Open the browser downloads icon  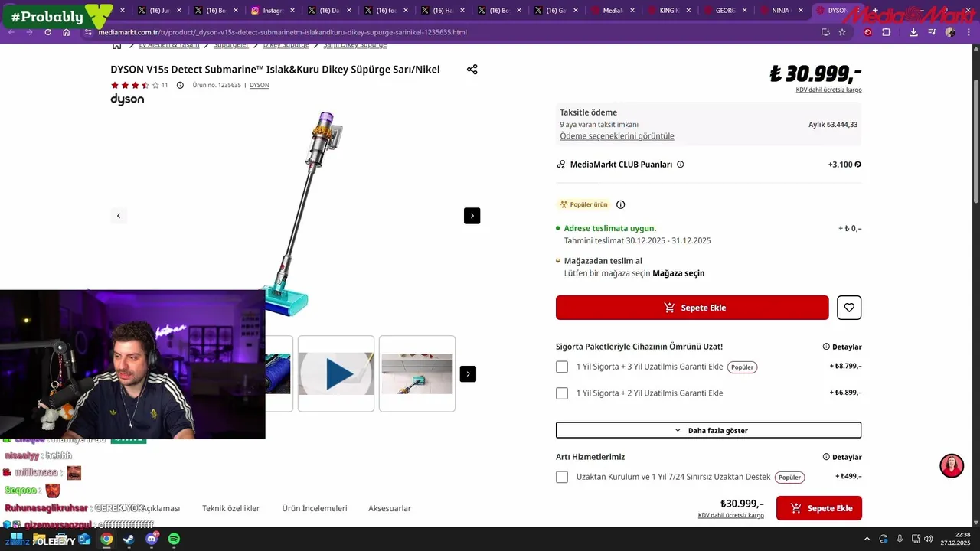coord(913,32)
